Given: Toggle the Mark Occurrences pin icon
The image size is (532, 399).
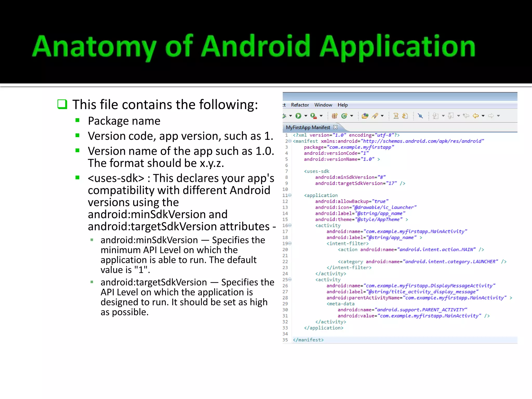Looking at the screenshot, I should tap(420, 116).
